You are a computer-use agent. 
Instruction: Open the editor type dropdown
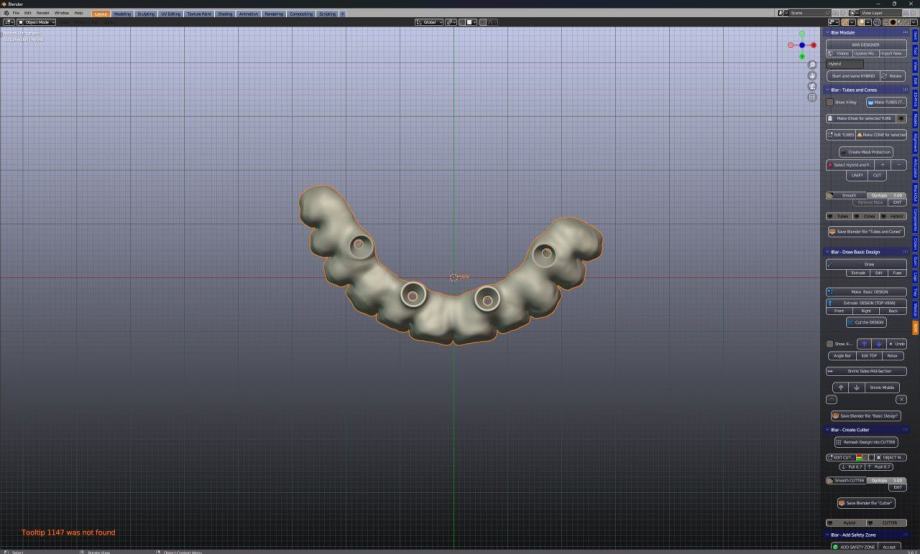click(x=8, y=22)
